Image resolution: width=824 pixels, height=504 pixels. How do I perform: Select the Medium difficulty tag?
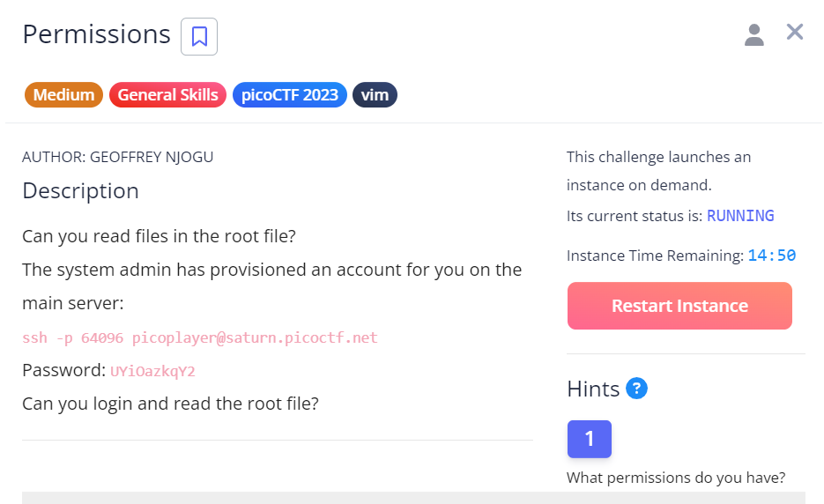tap(63, 95)
